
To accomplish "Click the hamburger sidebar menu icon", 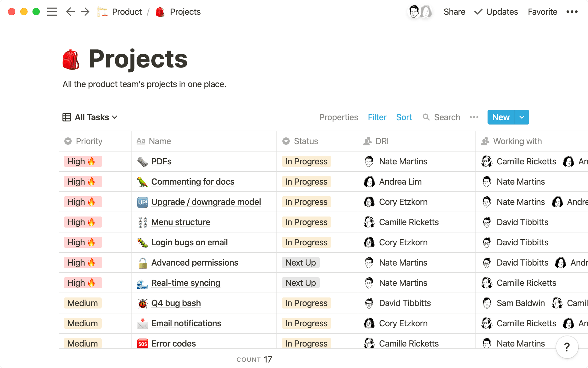I will 52,12.
